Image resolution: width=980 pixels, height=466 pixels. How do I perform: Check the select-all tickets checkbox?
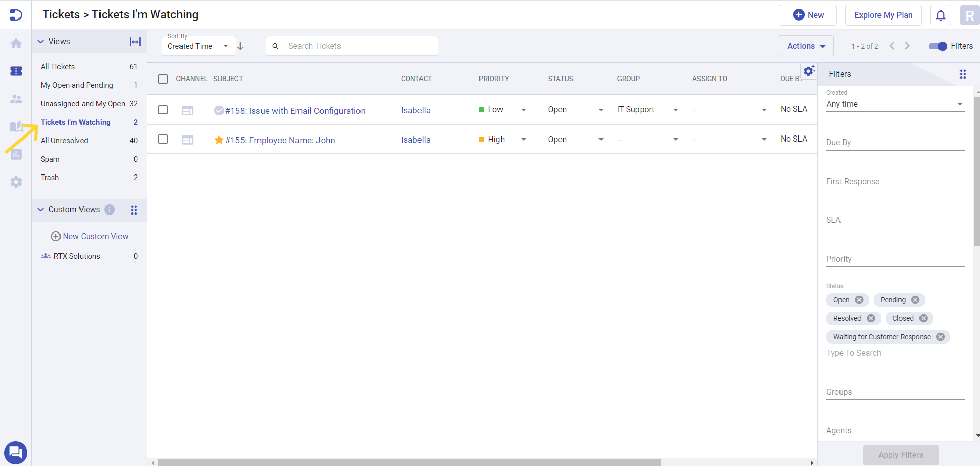pyautogui.click(x=163, y=79)
